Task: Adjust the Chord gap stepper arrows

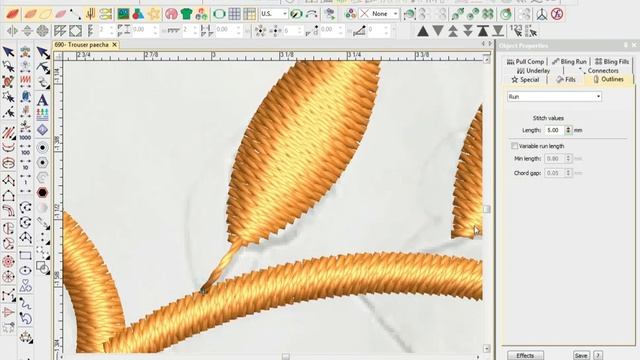Action: tap(568, 173)
